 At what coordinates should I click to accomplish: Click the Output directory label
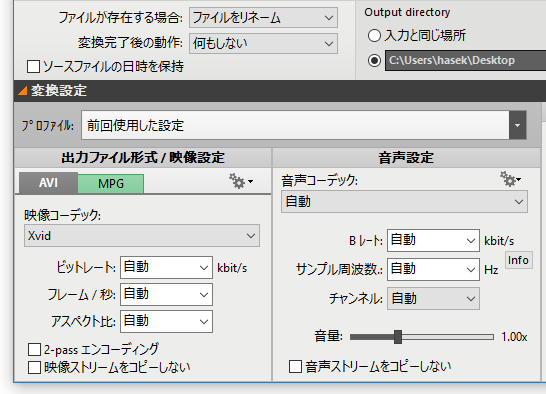(x=407, y=13)
